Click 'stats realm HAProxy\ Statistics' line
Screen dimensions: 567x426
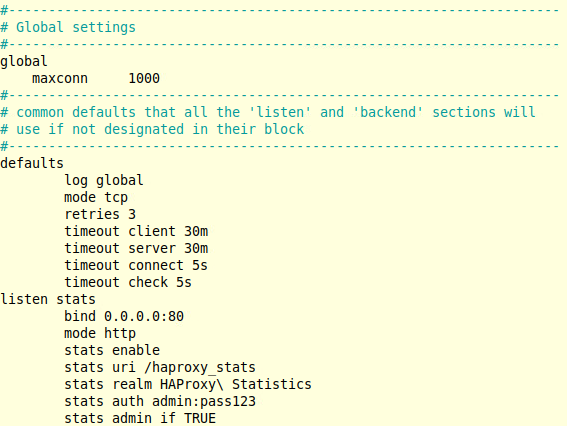pyautogui.click(x=188, y=384)
